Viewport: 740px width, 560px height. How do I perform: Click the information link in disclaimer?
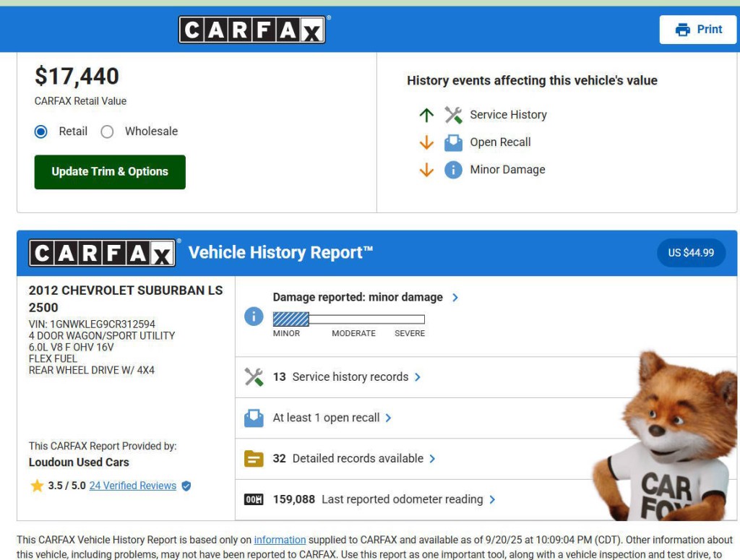[280, 540]
